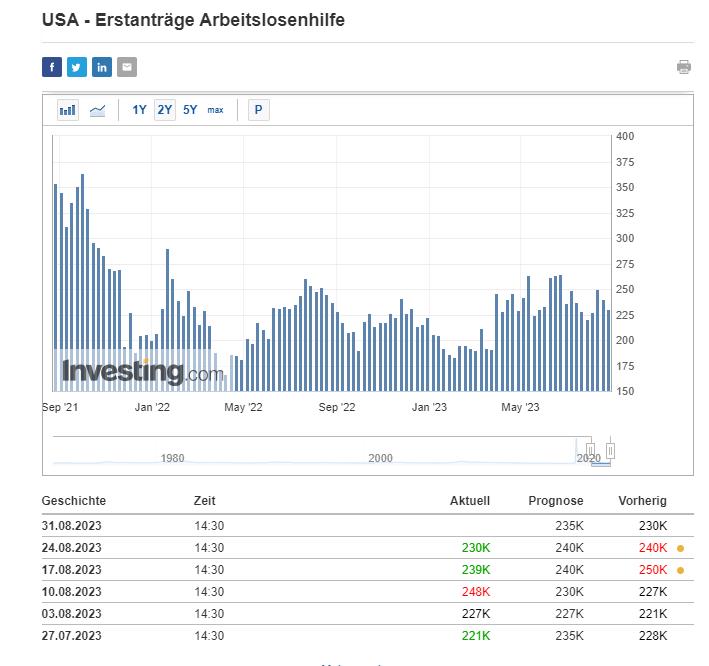This screenshot has width=709, height=666.
Task: Share the page on Twitter
Action: [77, 67]
